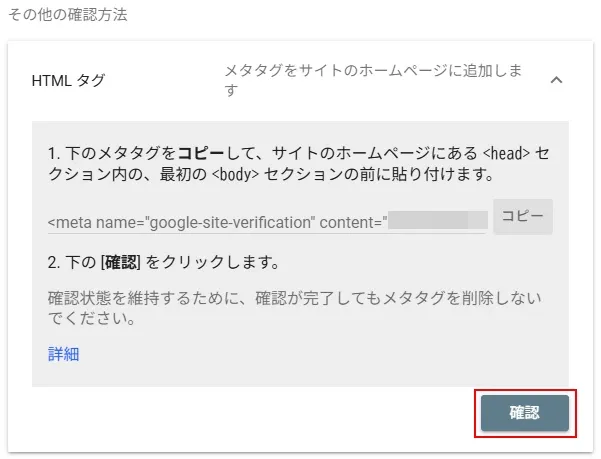This screenshot has height=459, width=601.
Task: Click the <head> text in step 1
Action: coord(506,153)
